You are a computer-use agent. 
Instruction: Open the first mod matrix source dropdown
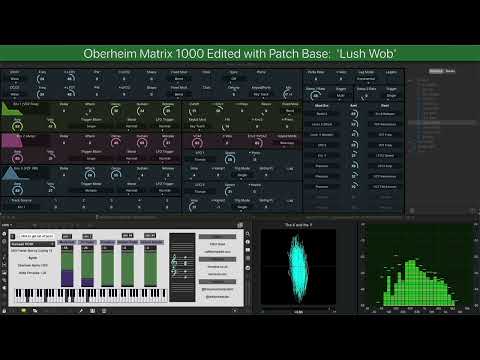coord(322,114)
